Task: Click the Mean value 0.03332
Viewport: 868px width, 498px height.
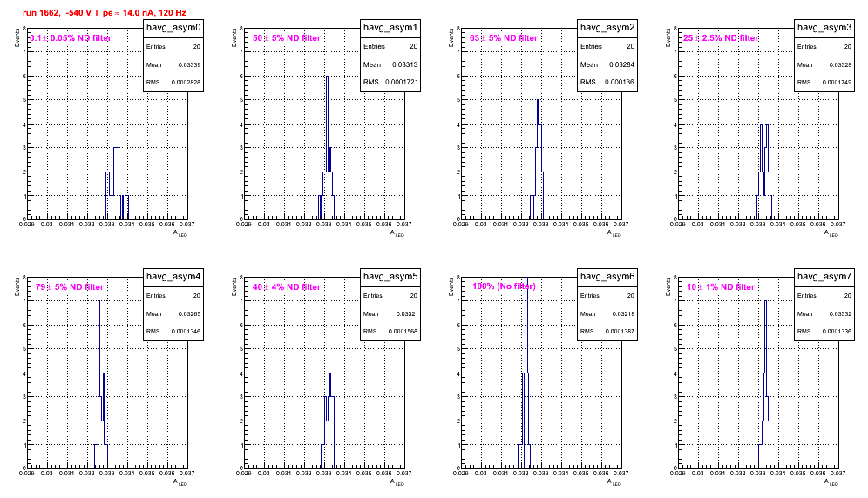Action: pyautogui.click(x=840, y=313)
